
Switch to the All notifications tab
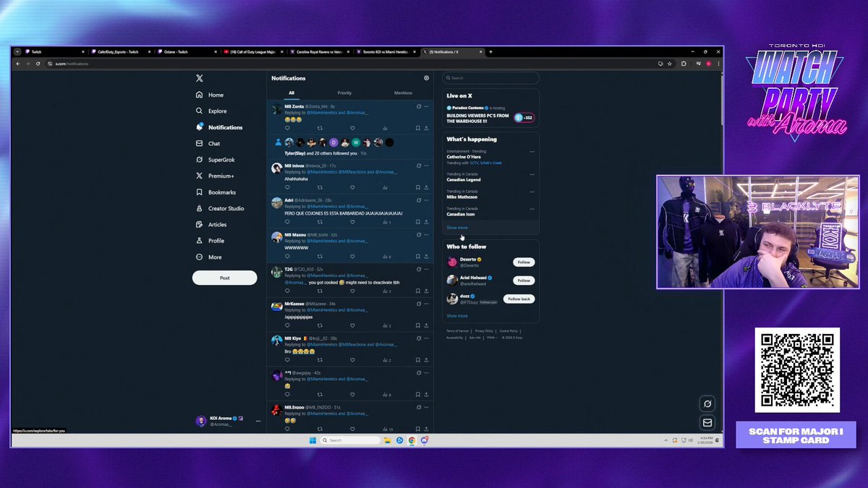pos(292,93)
